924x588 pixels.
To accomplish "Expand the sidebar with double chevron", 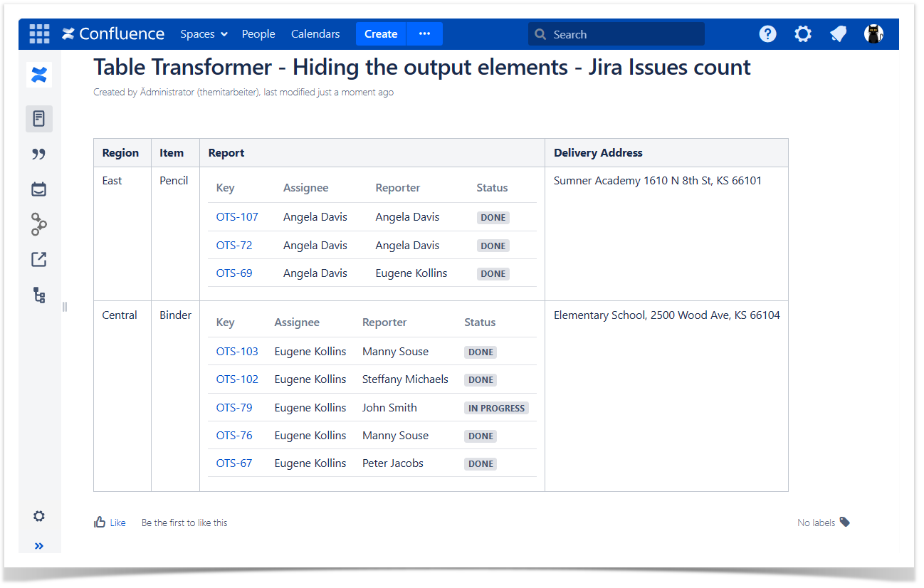I will (39, 546).
